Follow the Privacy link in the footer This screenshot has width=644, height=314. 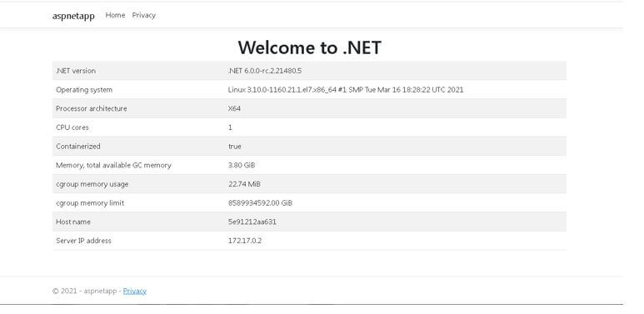(135, 291)
